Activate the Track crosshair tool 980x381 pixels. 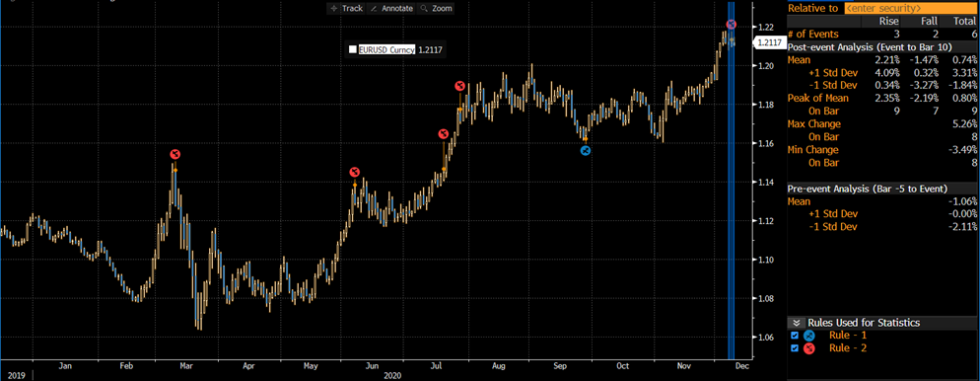coord(346,8)
